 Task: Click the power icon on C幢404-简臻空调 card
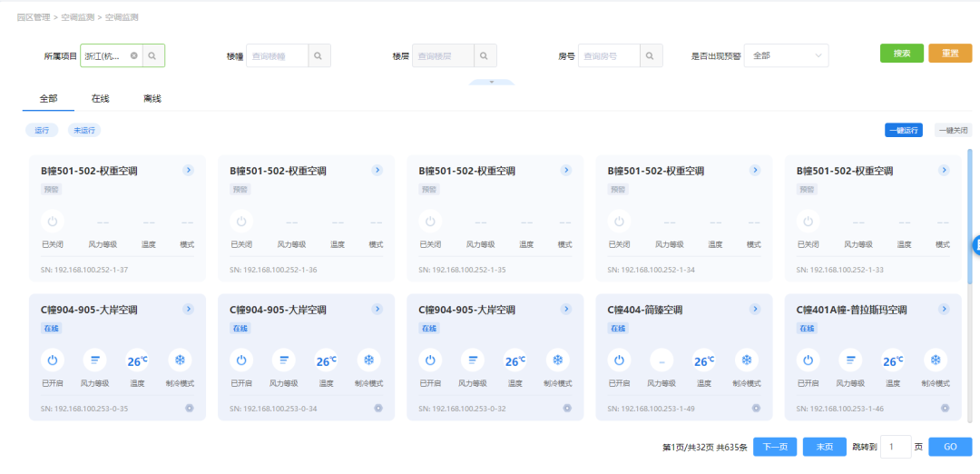pyautogui.click(x=619, y=360)
